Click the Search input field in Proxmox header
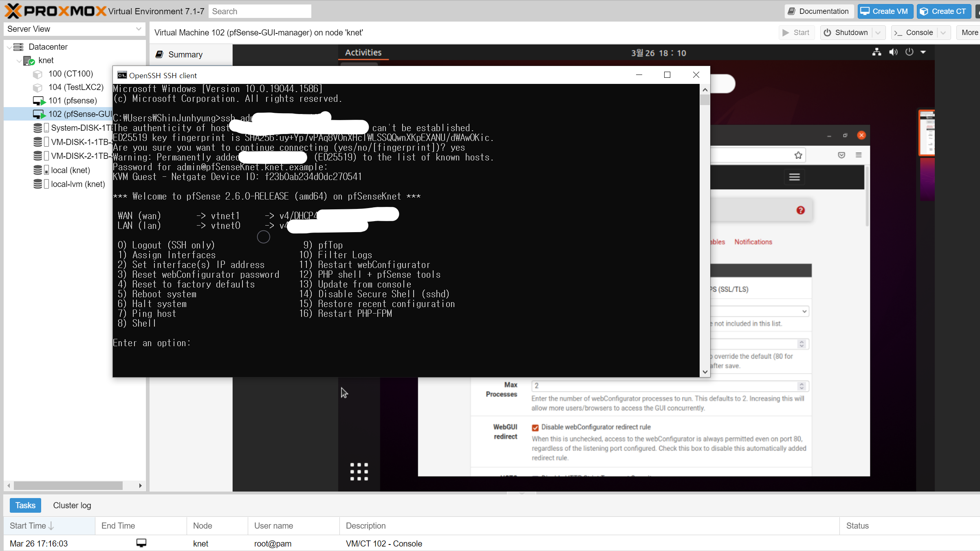This screenshot has width=980, height=551. tap(260, 11)
